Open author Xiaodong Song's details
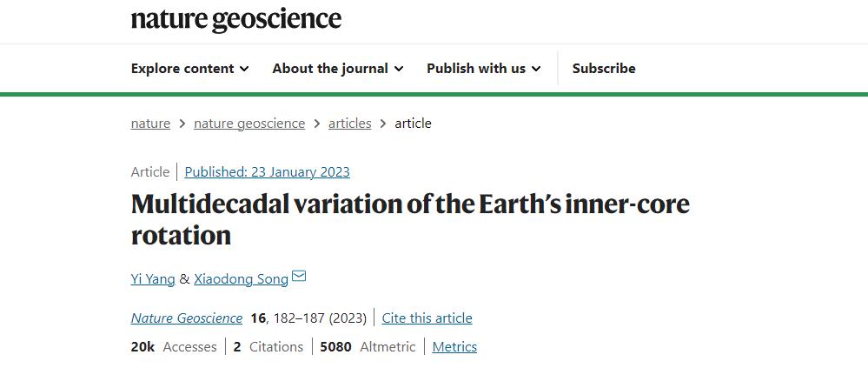The width and height of the screenshot is (868, 368). (x=241, y=279)
